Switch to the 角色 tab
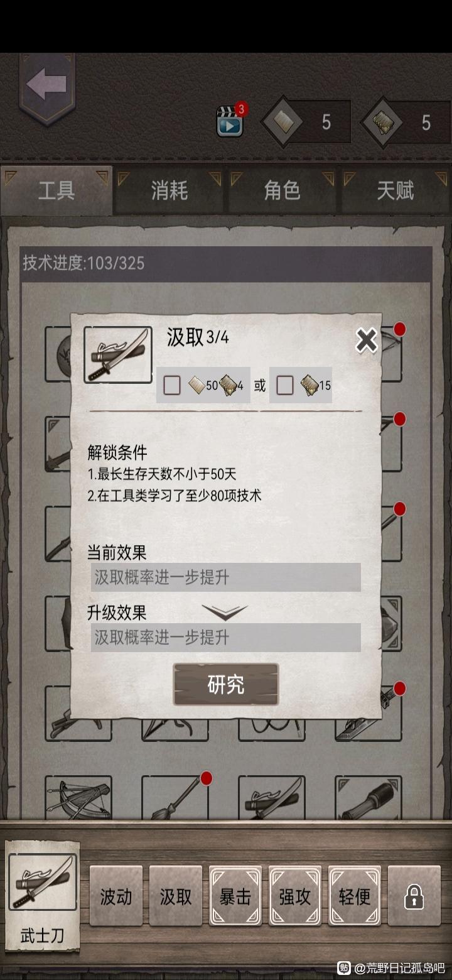The height and width of the screenshot is (980, 452). [x=282, y=191]
